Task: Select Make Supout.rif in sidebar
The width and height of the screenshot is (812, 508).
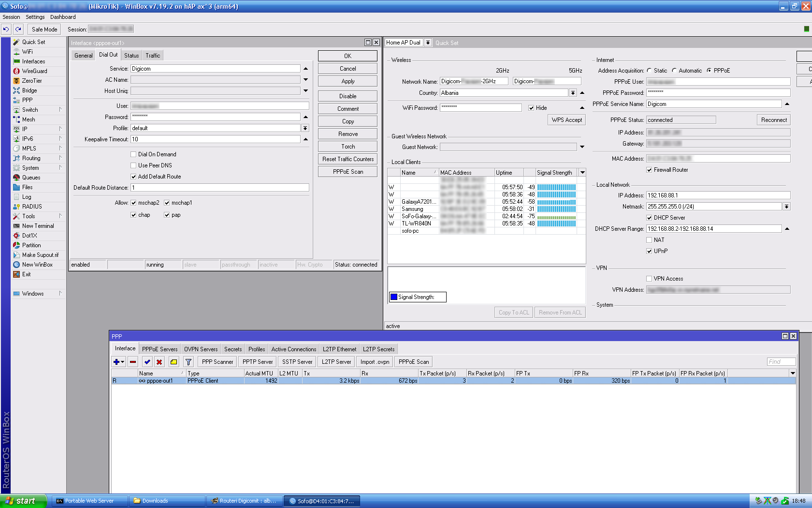Action: [40, 255]
